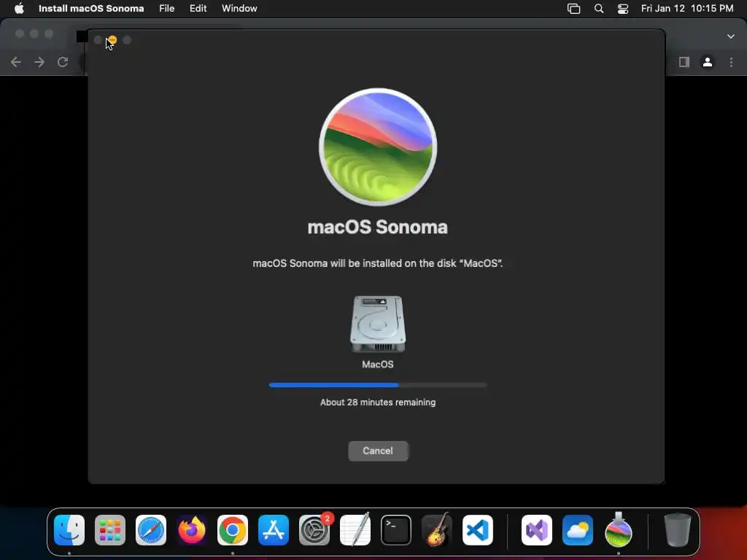This screenshot has height=560, width=747.
Task: Open Finder from the Dock
Action: click(x=69, y=530)
